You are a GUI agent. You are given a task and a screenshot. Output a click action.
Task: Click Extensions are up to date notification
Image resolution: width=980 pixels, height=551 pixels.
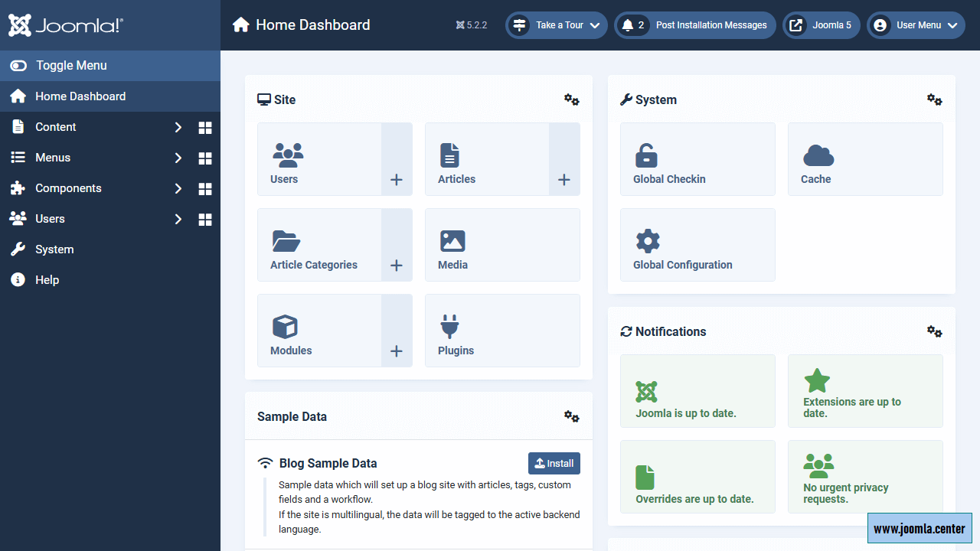tap(865, 391)
